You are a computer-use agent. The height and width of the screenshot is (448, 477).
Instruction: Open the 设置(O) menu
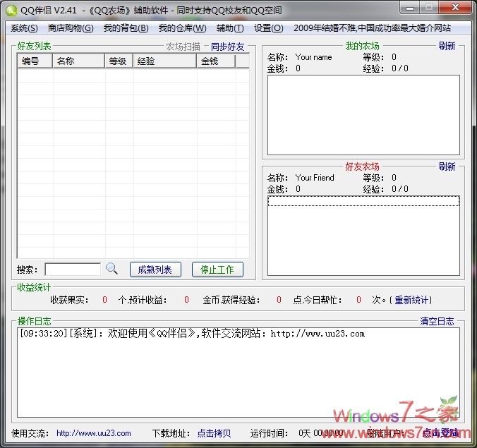point(268,28)
